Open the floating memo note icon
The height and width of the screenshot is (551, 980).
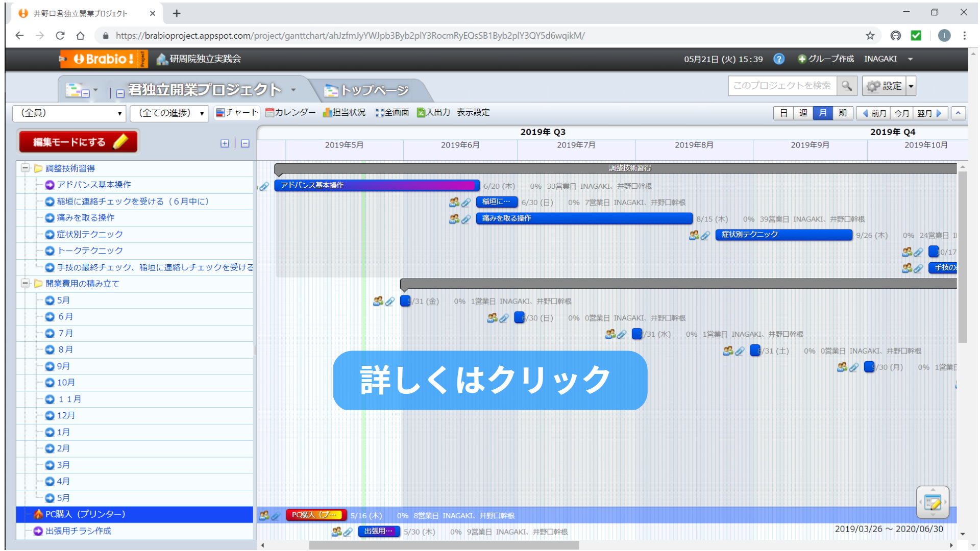(x=933, y=503)
